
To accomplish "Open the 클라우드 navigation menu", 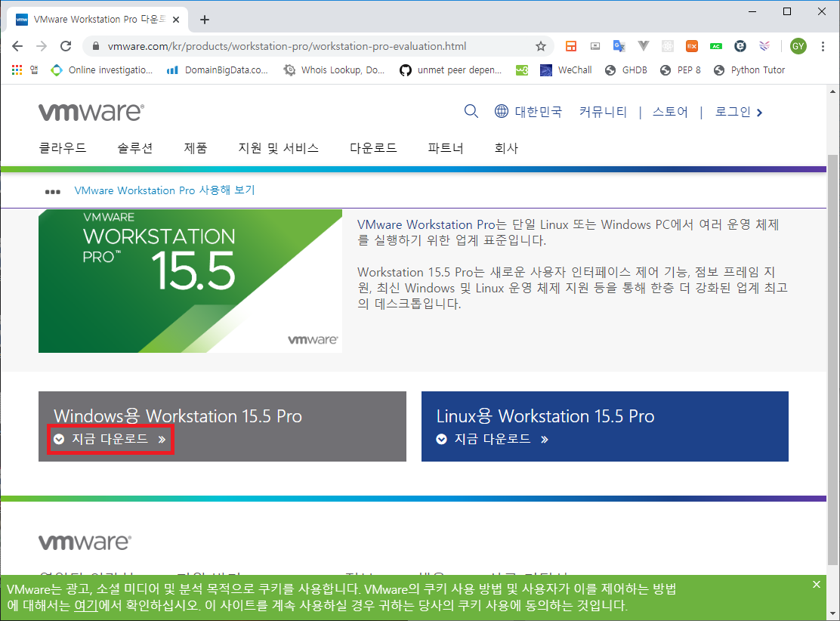I will (63, 148).
